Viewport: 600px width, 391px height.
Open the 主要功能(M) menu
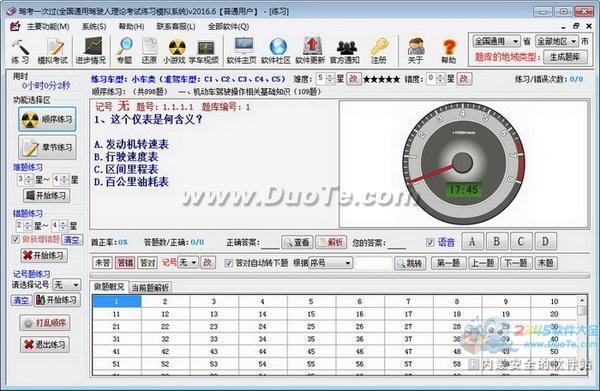48,26
